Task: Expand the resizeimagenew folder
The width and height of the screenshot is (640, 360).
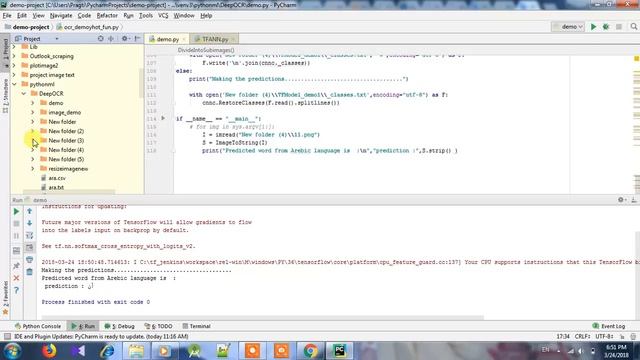Action: [x=33, y=169]
